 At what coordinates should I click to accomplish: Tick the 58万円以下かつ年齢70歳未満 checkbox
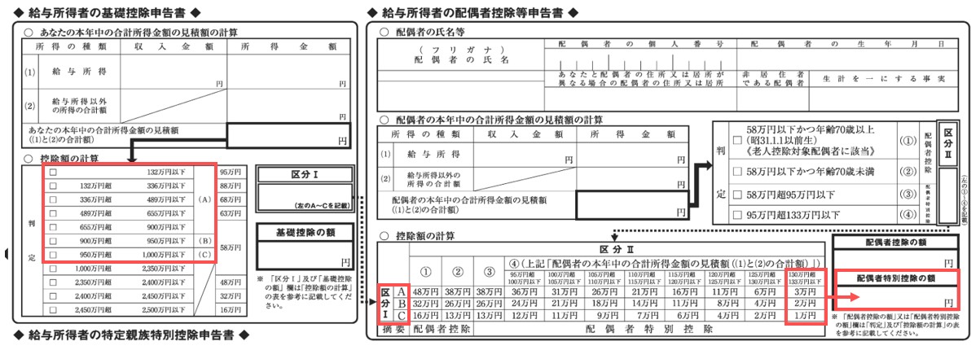pos(737,171)
